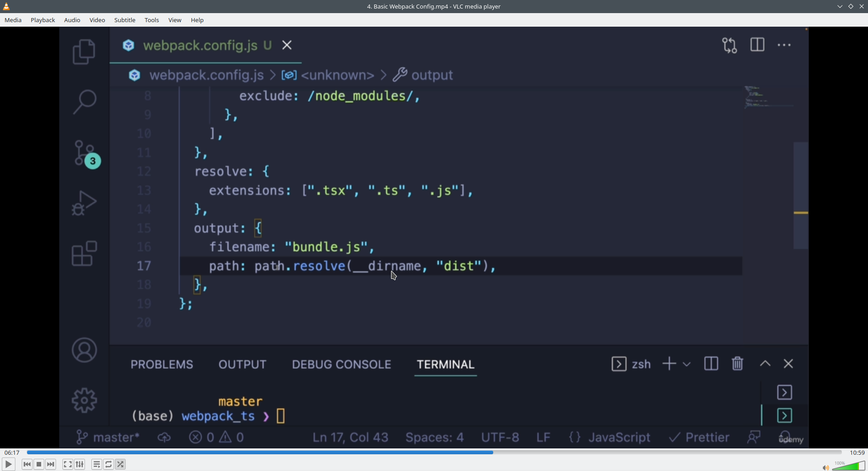Select the second terminal in the terminal list
This screenshot has height=471, width=868.
[785, 415]
